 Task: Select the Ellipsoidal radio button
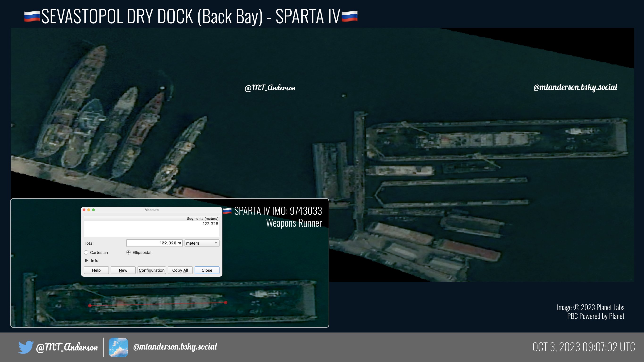129,252
